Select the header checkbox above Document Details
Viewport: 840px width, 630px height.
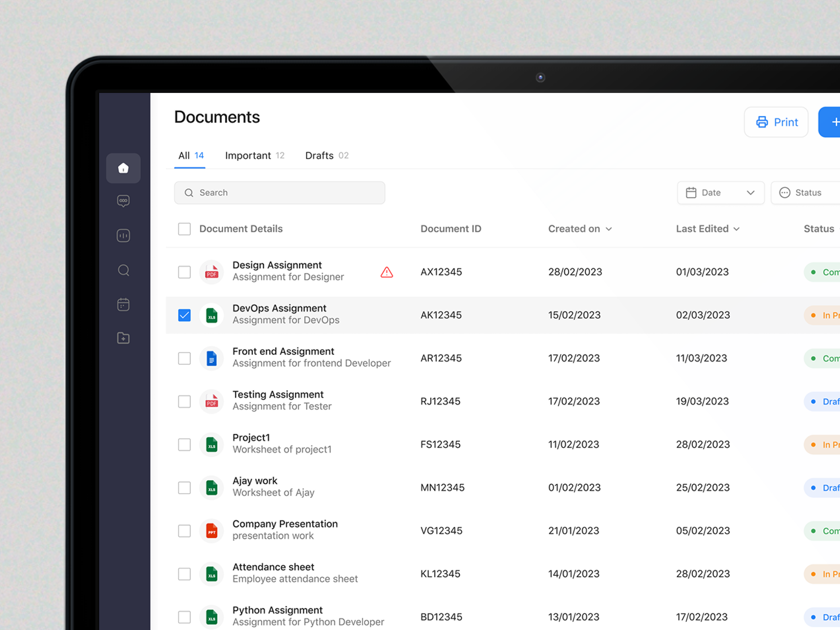(x=184, y=229)
